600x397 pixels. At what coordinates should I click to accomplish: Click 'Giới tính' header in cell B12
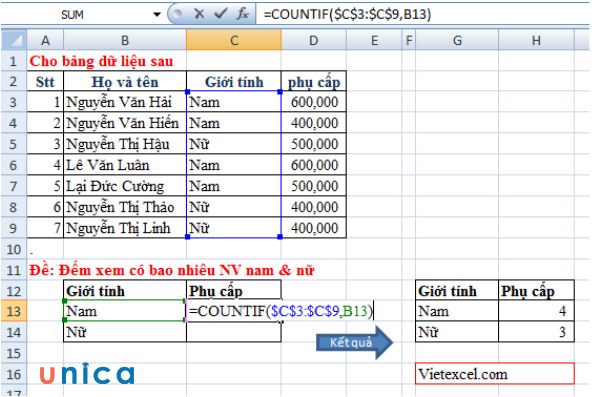point(125,291)
